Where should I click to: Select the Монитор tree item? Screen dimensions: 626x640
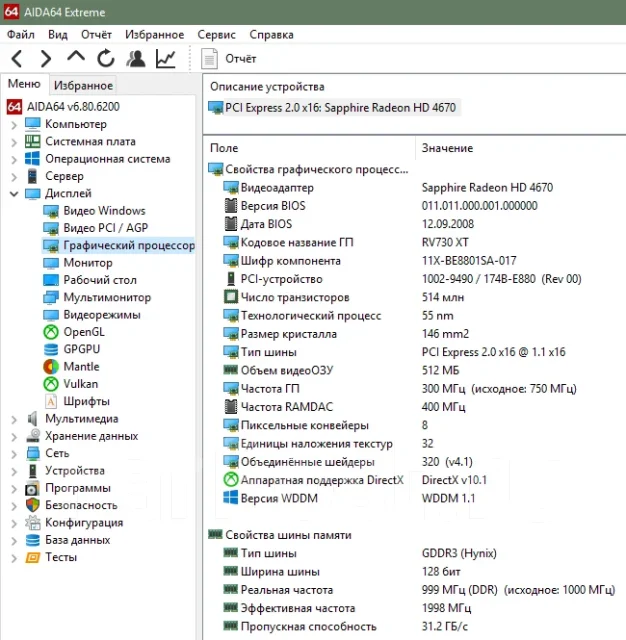point(88,262)
